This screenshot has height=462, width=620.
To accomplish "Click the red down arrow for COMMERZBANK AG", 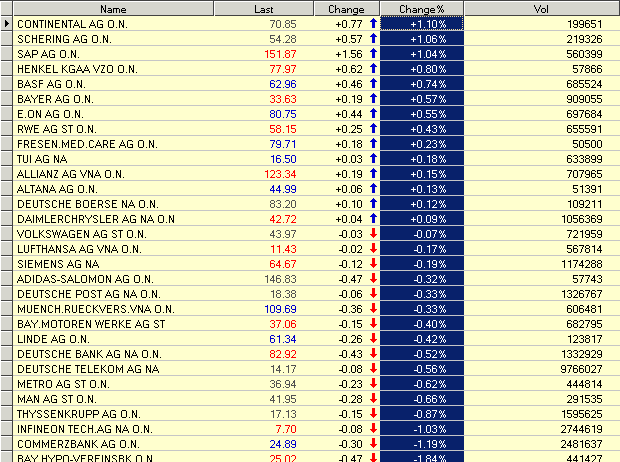I will click(x=373, y=443).
